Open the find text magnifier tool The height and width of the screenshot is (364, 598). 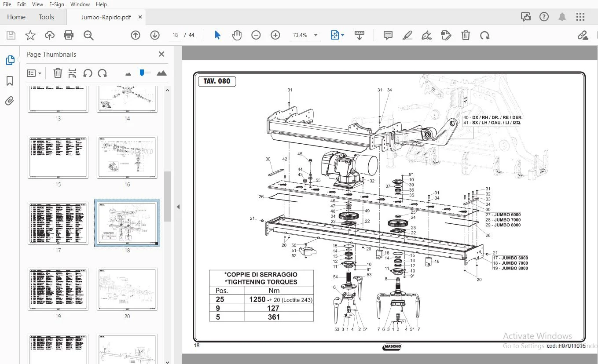(x=88, y=36)
